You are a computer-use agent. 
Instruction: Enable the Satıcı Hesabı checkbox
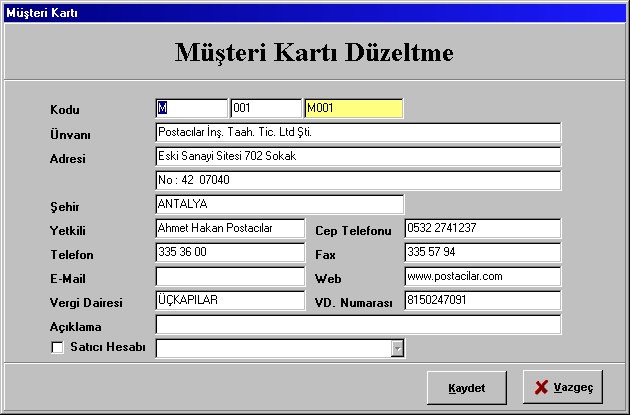click(x=56, y=348)
